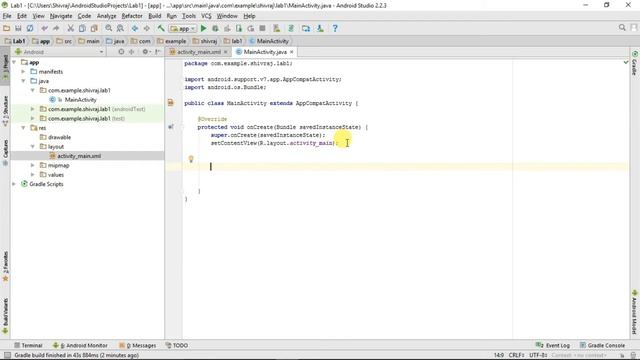Click the Paste toolbar icon
This screenshot has width=640, height=360.
tap(94, 28)
